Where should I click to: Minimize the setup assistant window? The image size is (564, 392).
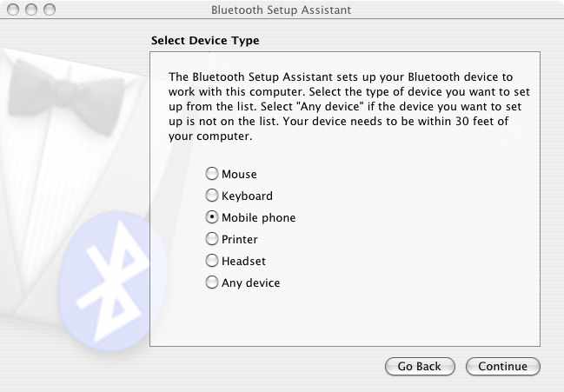pyautogui.click(x=31, y=10)
